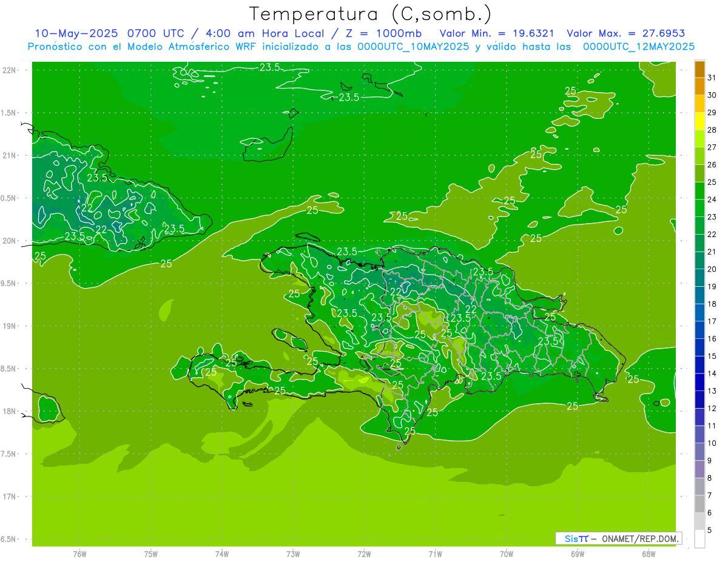Screen dimensions: 728x562
Task: Click the "20N" latitude axis label
Action: (x=9, y=241)
